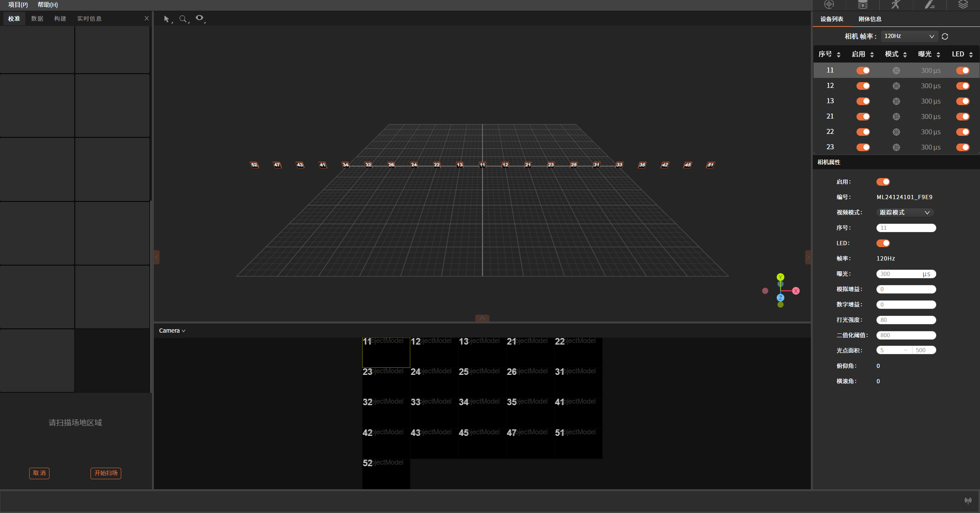
Task: Toggle the 启用 switch in camera properties
Action: 883,182
